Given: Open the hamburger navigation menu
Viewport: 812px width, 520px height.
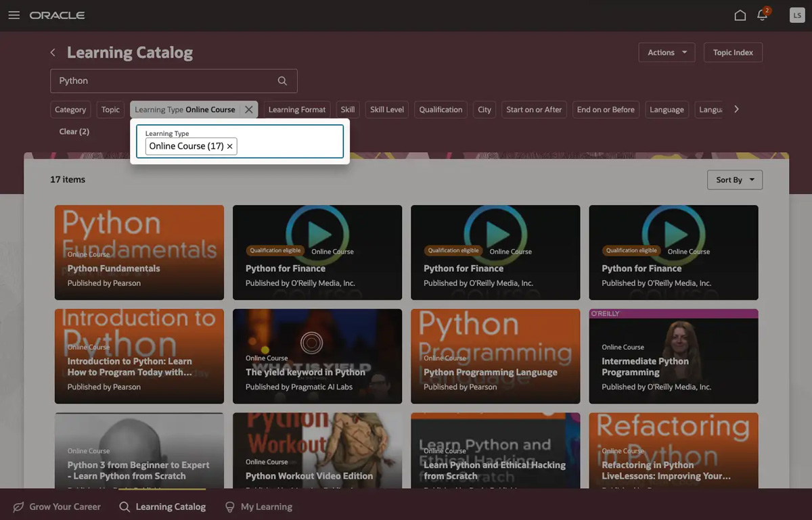Looking at the screenshot, I should 14,16.
